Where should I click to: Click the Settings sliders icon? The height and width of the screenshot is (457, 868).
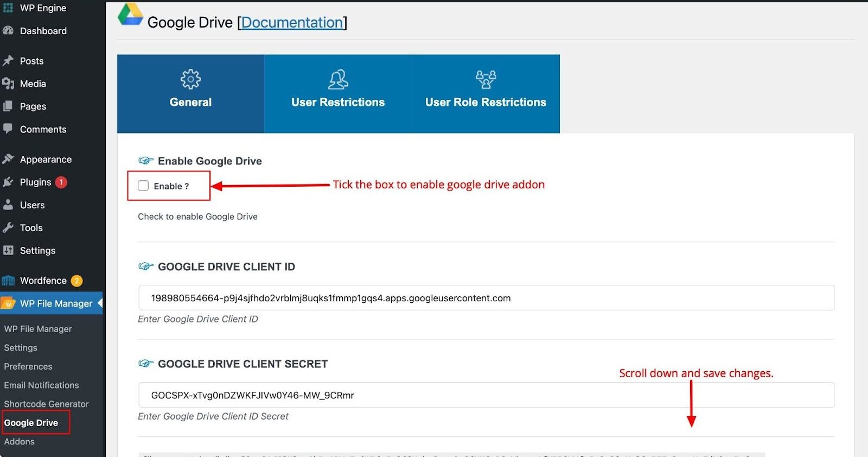(8, 250)
